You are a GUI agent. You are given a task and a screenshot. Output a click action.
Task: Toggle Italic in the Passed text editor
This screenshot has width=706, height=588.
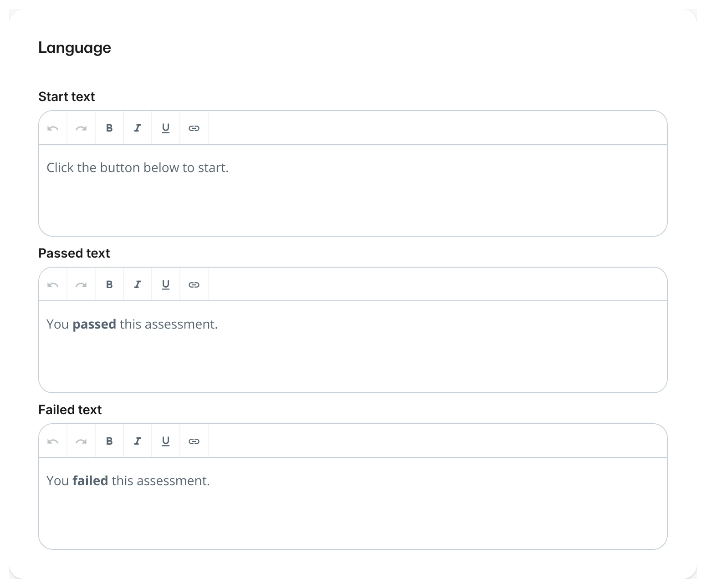click(x=137, y=284)
